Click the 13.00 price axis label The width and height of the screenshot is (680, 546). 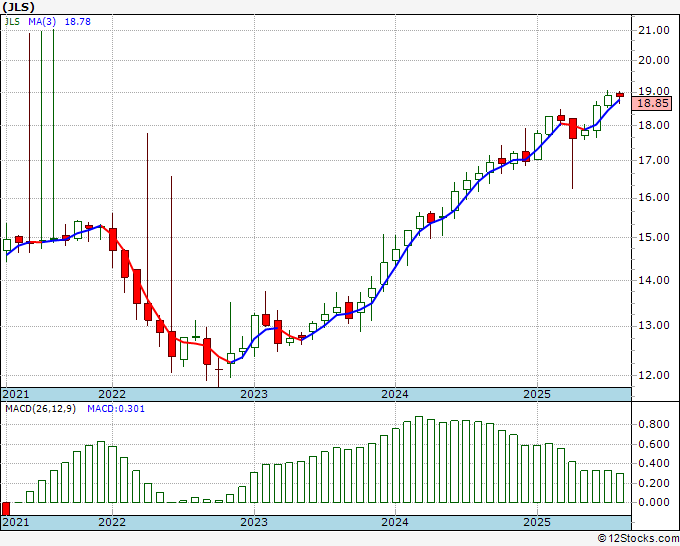click(654, 326)
